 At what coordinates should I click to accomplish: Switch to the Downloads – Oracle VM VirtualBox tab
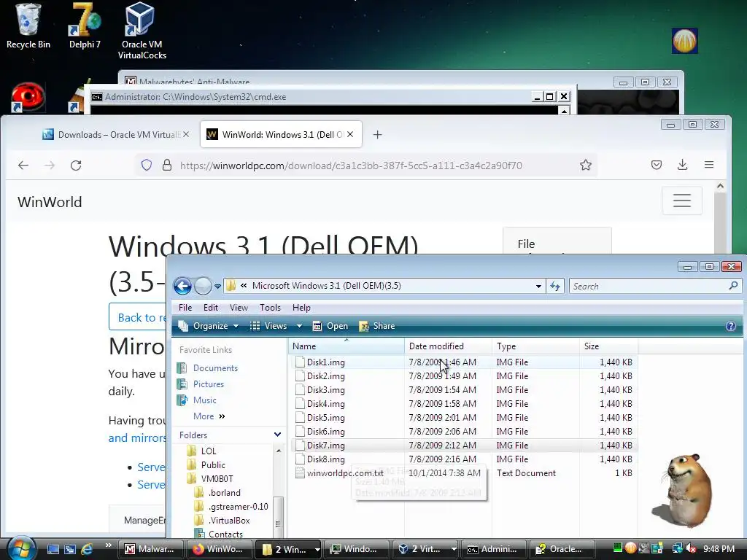tap(115, 135)
